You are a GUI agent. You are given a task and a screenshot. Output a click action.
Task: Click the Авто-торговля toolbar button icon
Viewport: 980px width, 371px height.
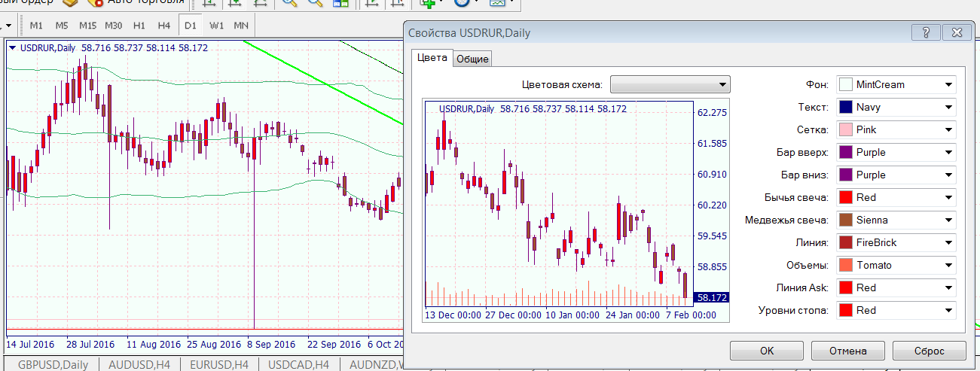[96, 3]
